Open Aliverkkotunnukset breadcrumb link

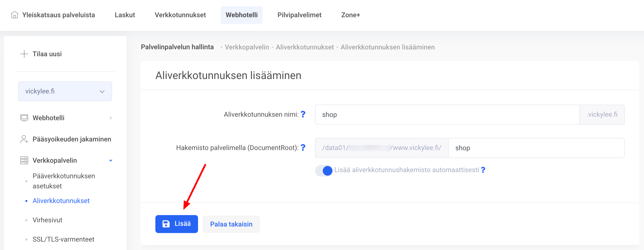point(305,47)
